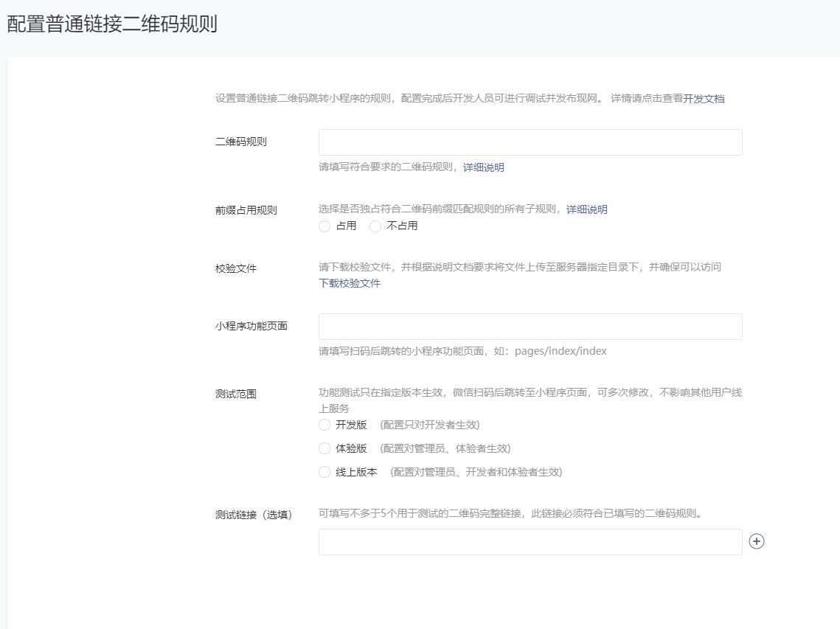Select the 不占用 radio option
Screen dimensions: 840x629
tap(375, 226)
